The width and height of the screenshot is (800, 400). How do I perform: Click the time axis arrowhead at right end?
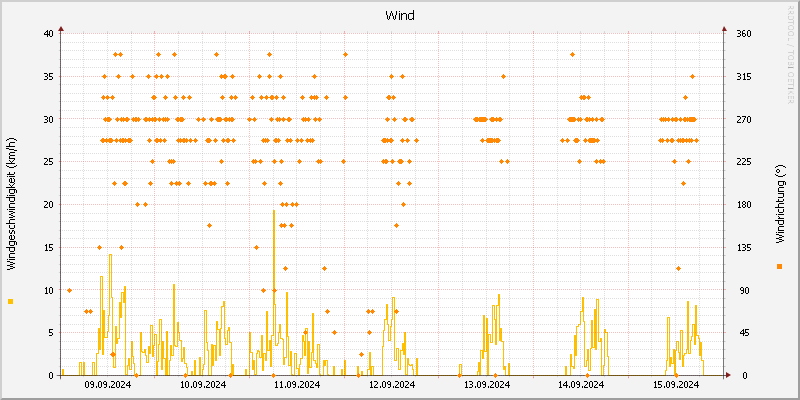point(728,376)
